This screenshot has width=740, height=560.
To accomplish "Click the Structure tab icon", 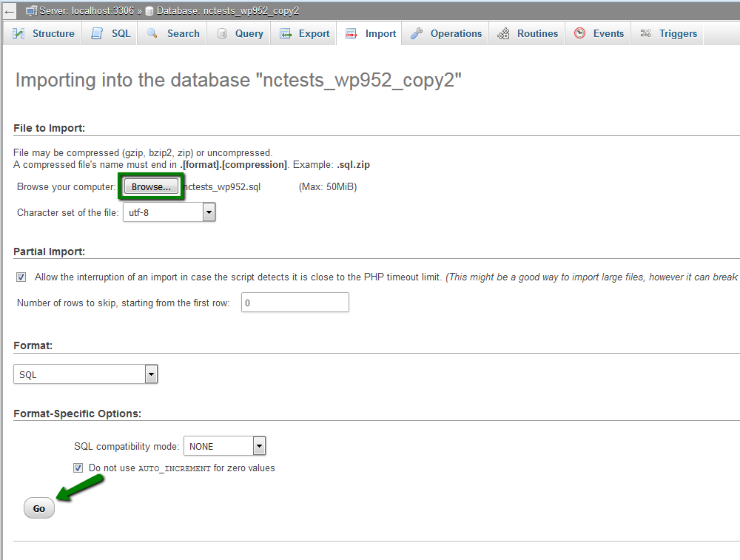I will [19, 33].
